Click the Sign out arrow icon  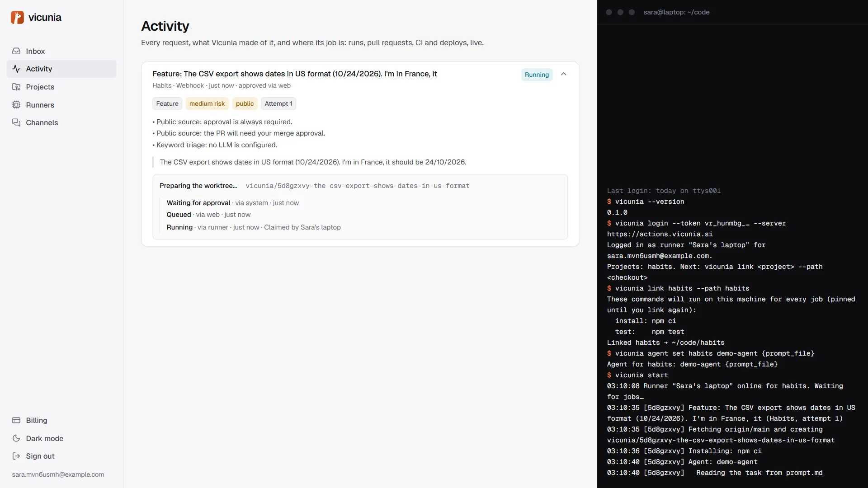(x=16, y=456)
